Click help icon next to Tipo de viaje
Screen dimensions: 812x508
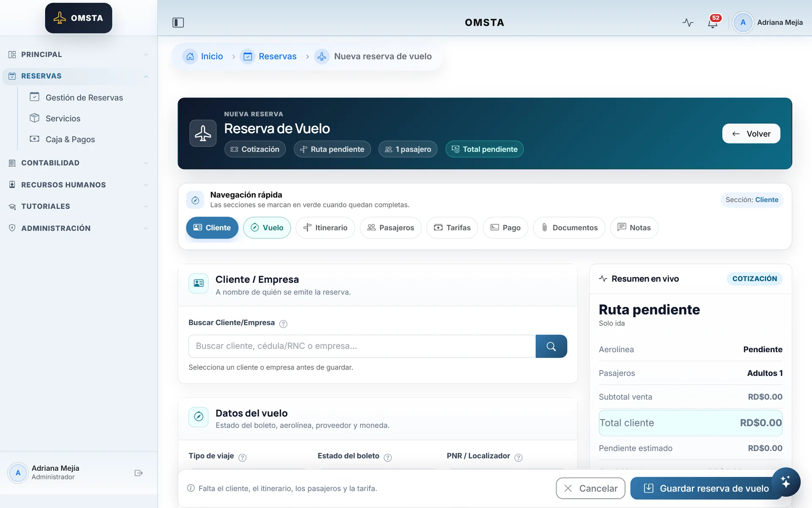(242, 458)
